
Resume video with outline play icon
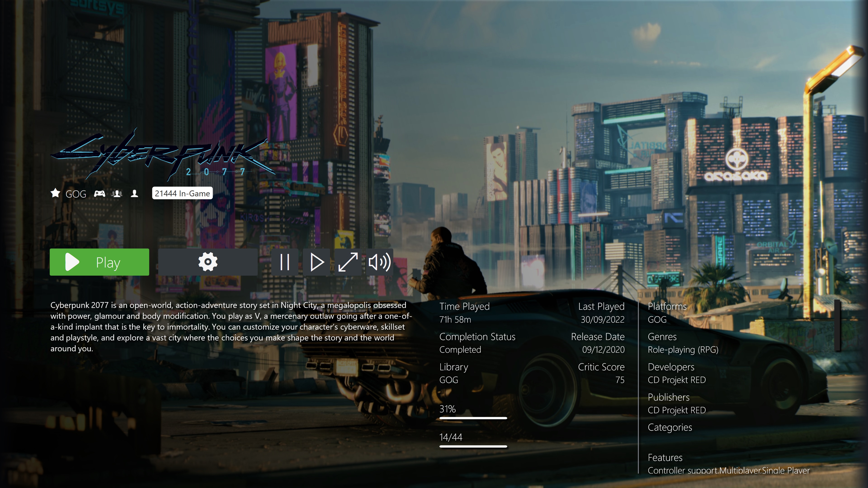tap(316, 262)
